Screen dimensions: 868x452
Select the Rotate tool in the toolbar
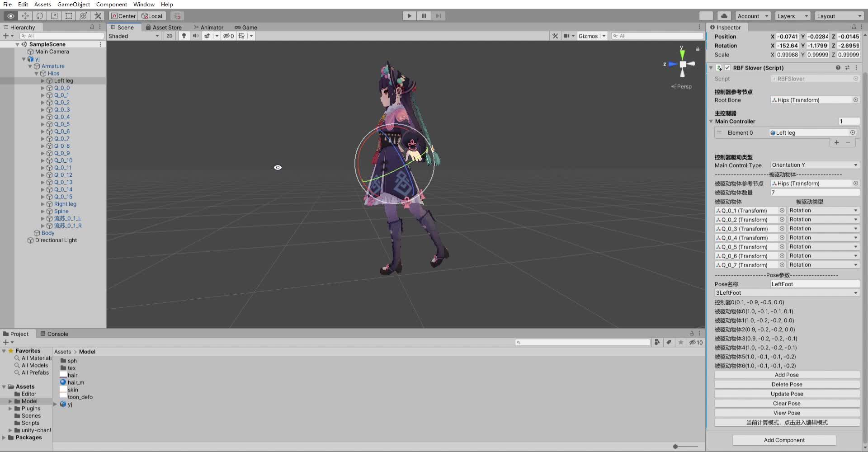pyautogui.click(x=39, y=16)
